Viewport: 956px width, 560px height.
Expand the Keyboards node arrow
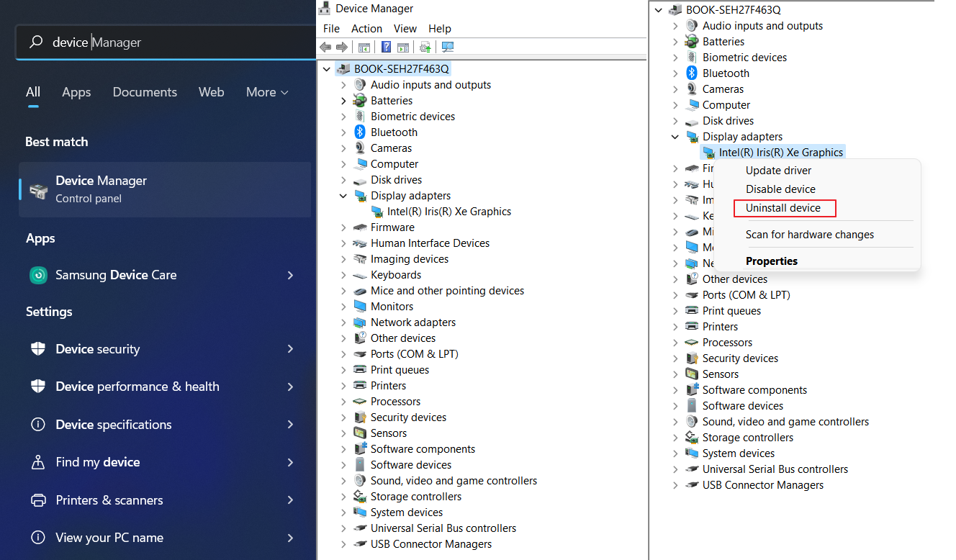click(x=343, y=275)
